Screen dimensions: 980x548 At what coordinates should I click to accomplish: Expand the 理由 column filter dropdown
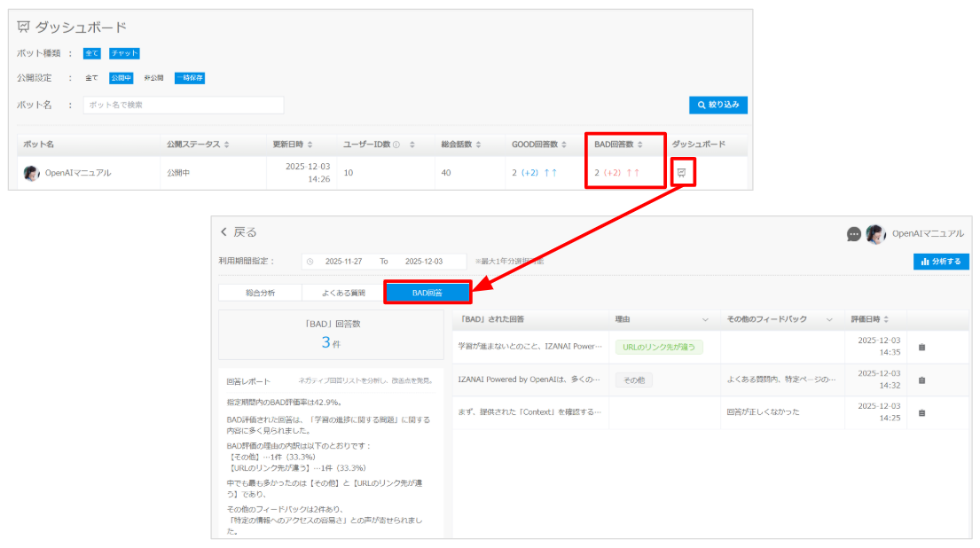point(706,319)
